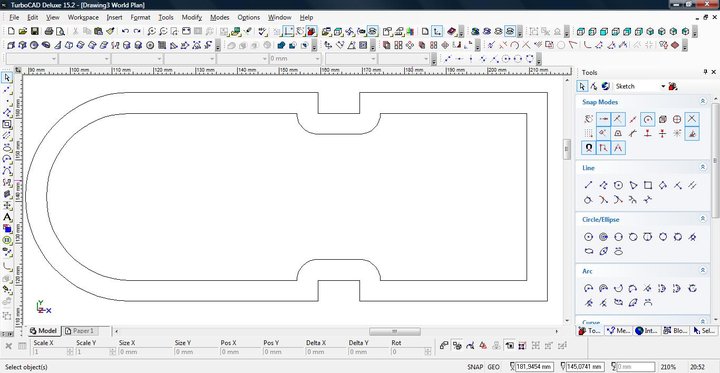
Task: Toggle the magnet snap mode button
Action: [x=588, y=148]
